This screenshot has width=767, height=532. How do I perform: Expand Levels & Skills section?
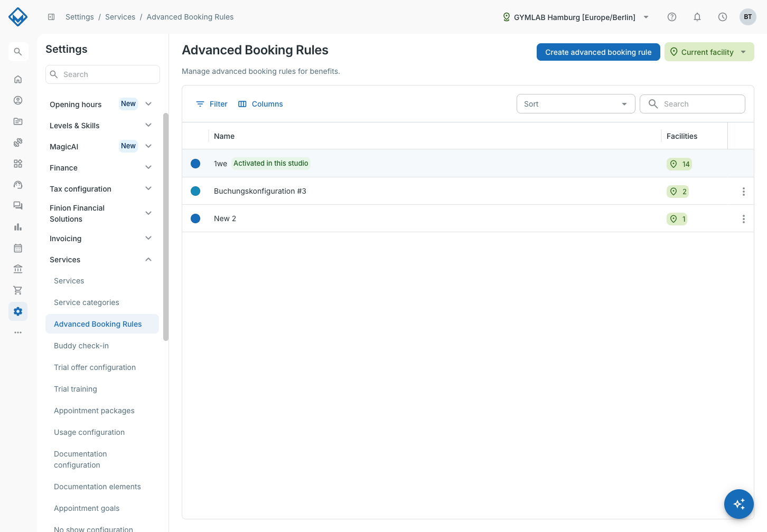click(102, 125)
